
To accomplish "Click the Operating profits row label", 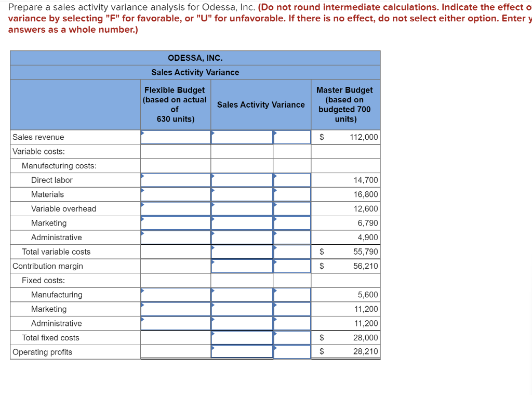I will click(43, 352).
